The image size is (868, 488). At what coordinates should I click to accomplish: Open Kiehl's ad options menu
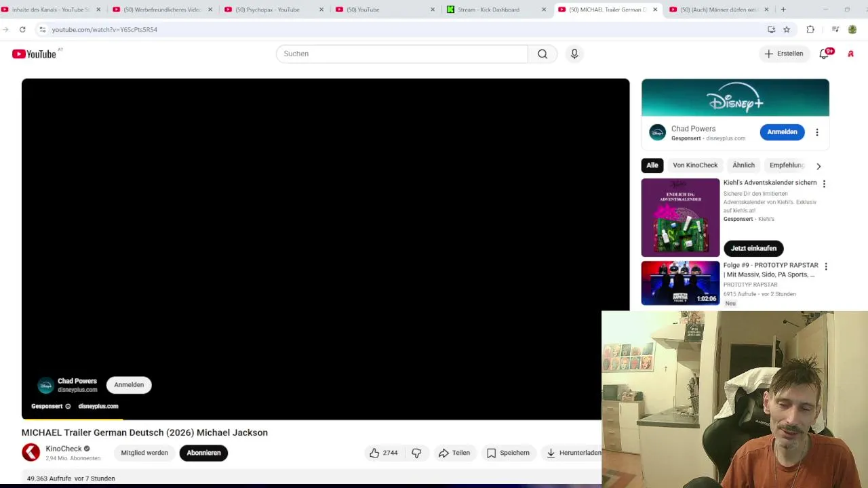(x=824, y=184)
